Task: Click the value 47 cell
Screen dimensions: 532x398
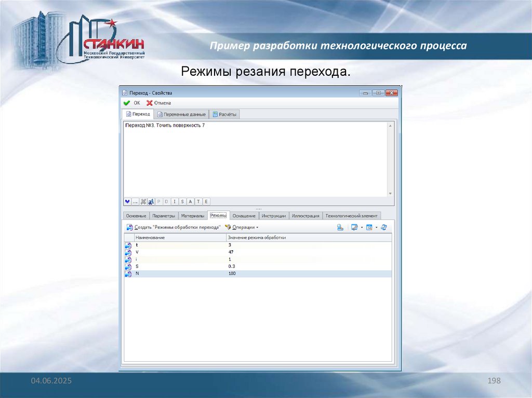Action: click(x=309, y=252)
